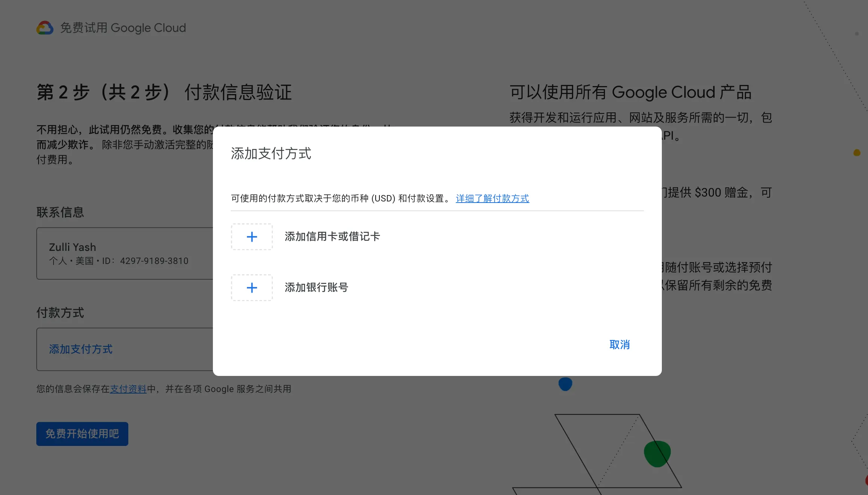Click the 付款方式 section label

tap(60, 313)
